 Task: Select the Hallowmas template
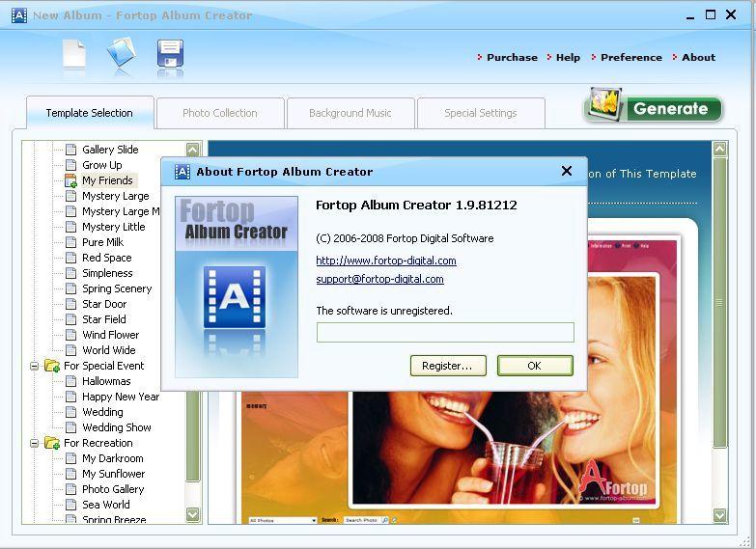pos(106,381)
